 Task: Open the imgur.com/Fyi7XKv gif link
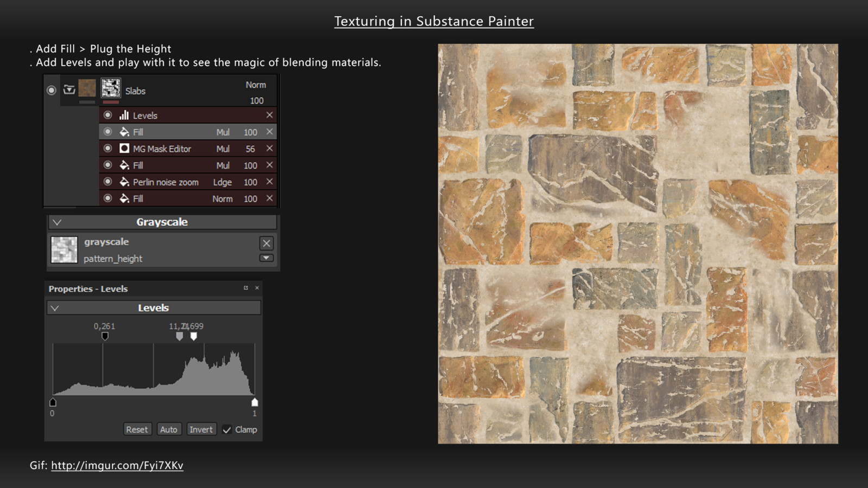(x=117, y=465)
